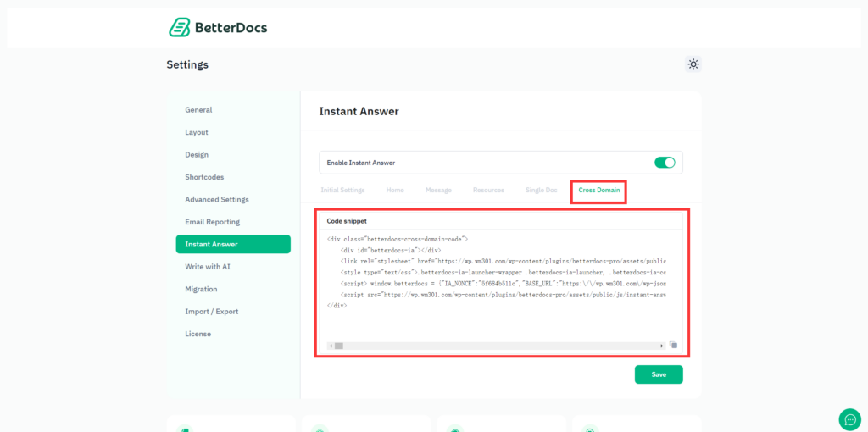Image resolution: width=868 pixels, height=432 pixels.
Task: Switch to the Single Doc tab
Action: pyautogui.click(x=542, y=191)
